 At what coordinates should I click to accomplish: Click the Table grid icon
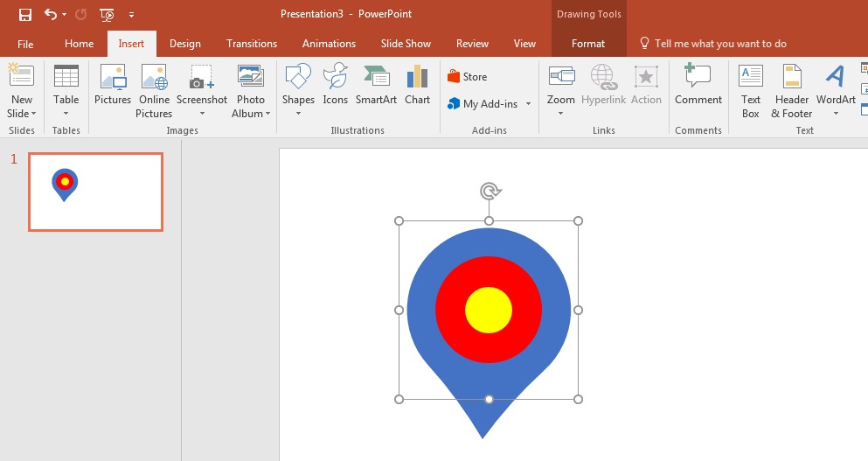click(66, 76)
